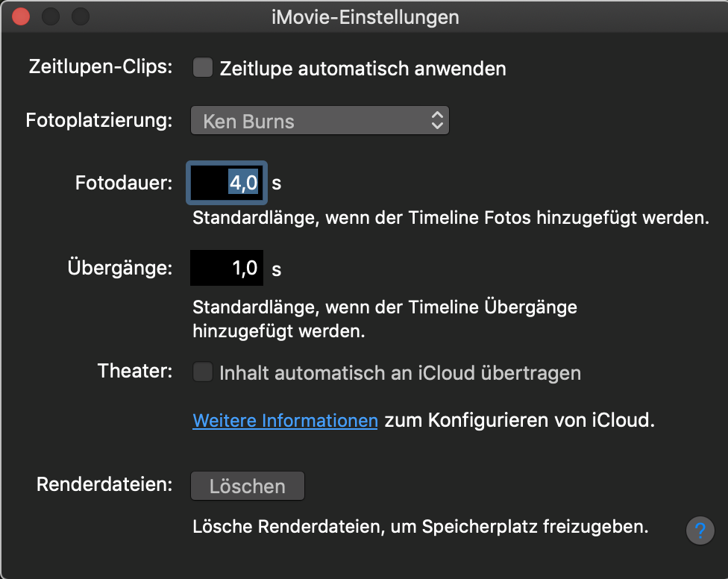Click 'Standardlänge, wenn der Timeline Fotos hinzugefügt werden.' text

coord(451,218)
